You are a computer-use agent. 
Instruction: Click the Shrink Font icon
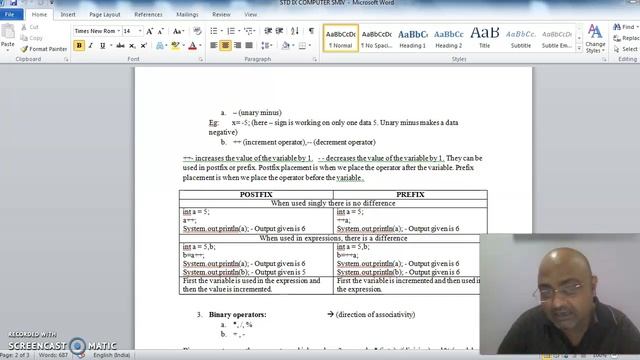(x=161, y=31)
